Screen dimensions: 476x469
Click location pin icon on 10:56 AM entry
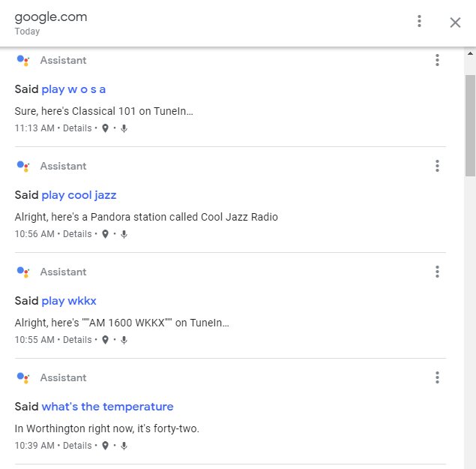pos(106,234)
